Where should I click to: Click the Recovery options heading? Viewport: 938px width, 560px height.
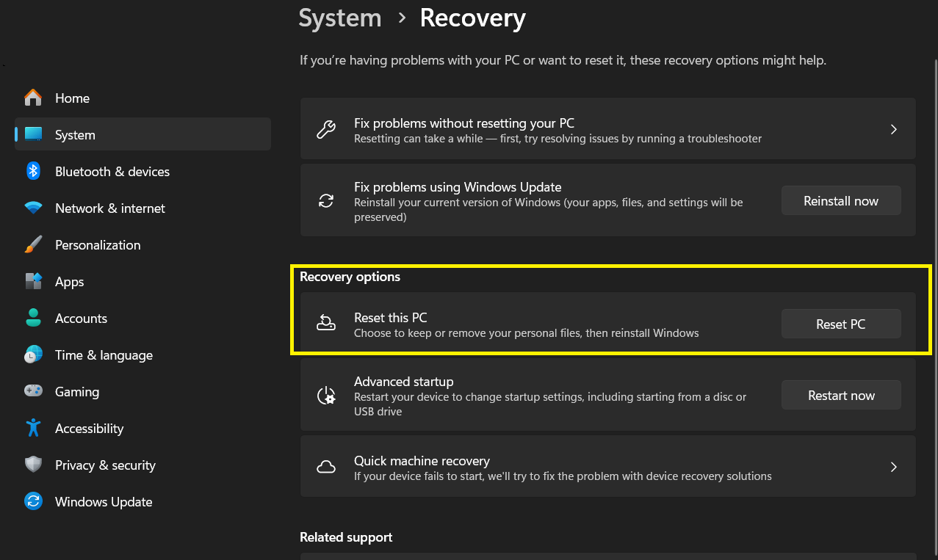click(x=350, y=277)
